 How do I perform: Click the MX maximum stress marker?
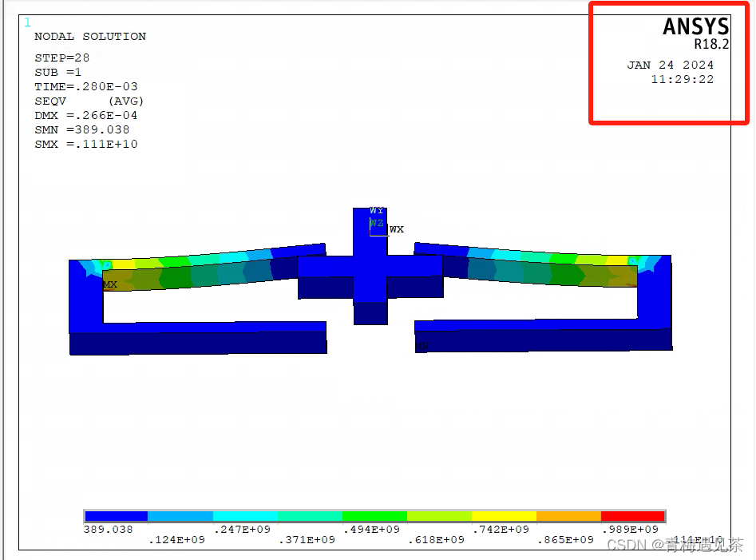point(109,284)
